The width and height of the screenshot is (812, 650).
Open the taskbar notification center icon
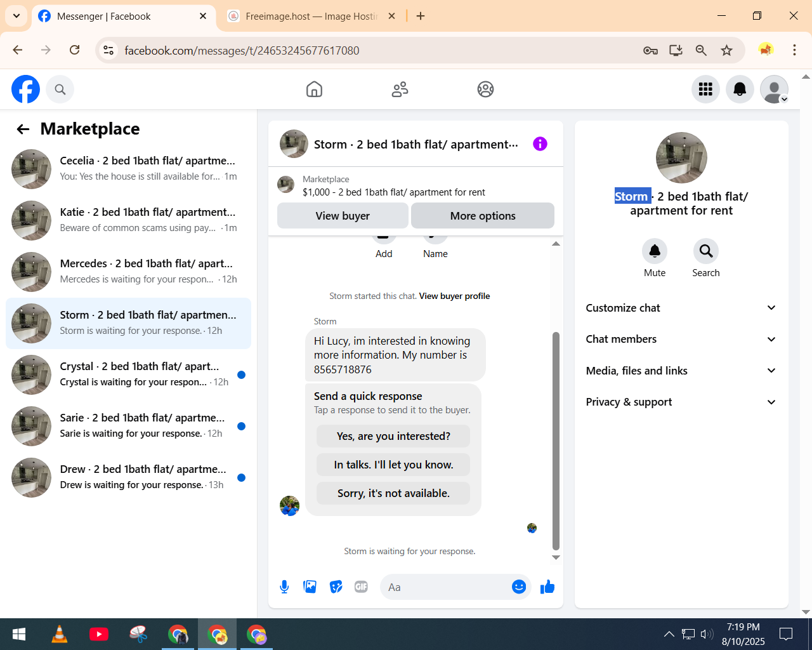(786, 633)
